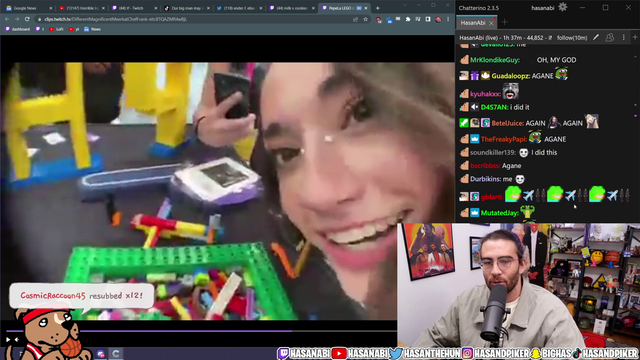Click username bscribbss in chat
Viewport: 640px width, 360px height.
tap(485, 166)
